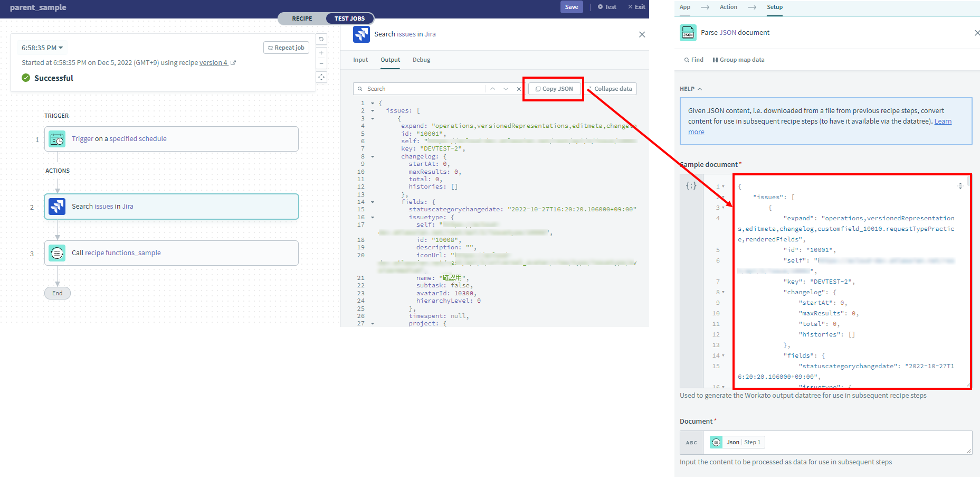Image resolution: width=980 pixels, height=477 pixels.
Task: Click the function icon in the Json Step 1 pill
Action: pos(716,442)
